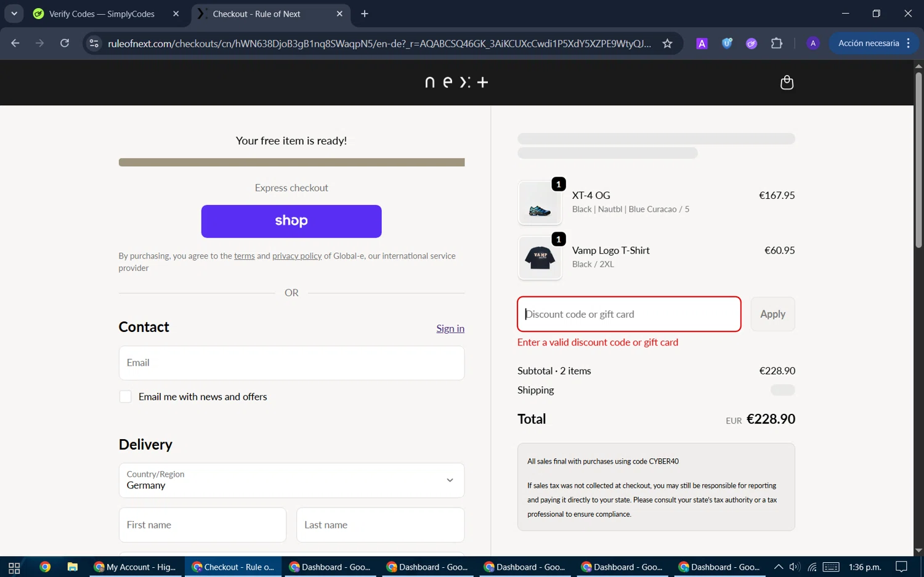Open the shopping bag cart icon
The width and height of the screenshot is (924, 577).
coord(787,83)
